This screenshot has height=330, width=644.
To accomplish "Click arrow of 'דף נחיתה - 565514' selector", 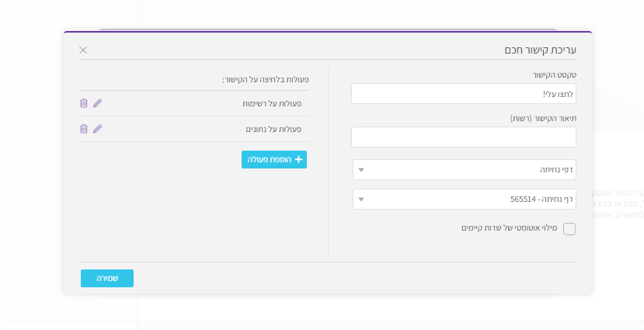I will point(361,200).
